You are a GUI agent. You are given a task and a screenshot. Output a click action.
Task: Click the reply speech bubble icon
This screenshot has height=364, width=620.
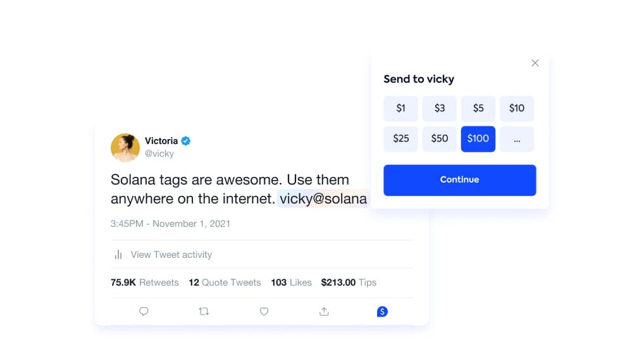click(144, 312)
